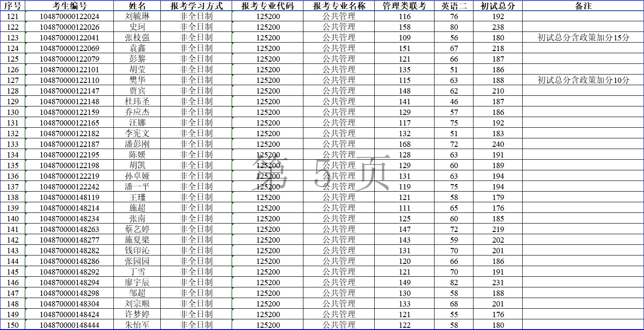Select candidate number 104870000122187
This screenshot has height=330, width=644.
click(x=70, y=144)
